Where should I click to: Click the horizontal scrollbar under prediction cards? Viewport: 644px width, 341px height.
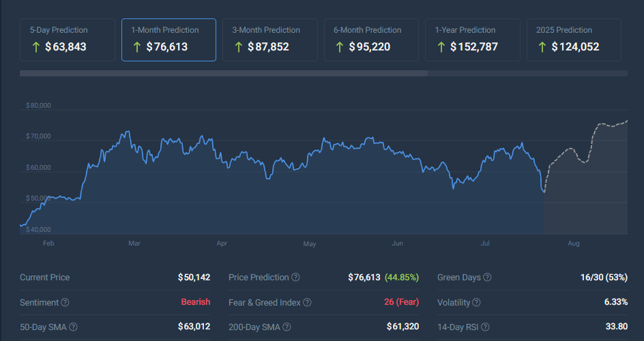click(224, 74)
